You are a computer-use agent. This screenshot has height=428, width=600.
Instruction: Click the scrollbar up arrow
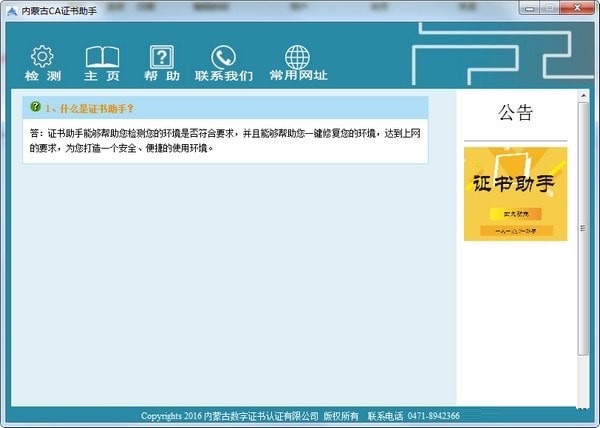click(x=584, y=97)
